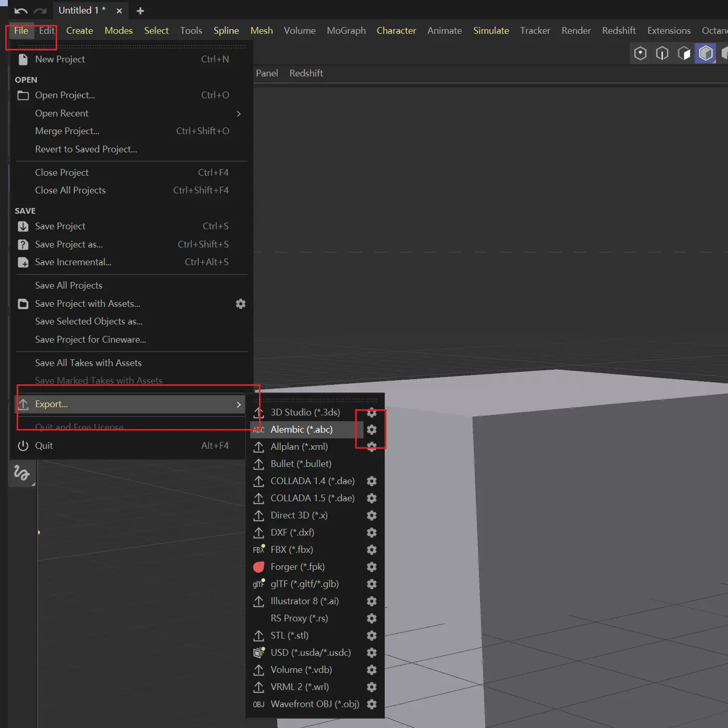Choose Save Project
Screen dimensions: 728x728
[128, 226]
